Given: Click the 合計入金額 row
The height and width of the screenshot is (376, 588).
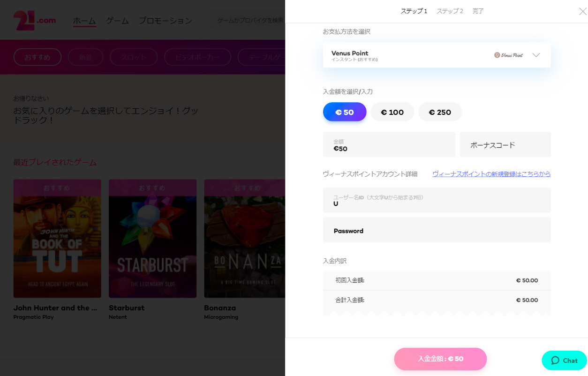Looking at the screenshot, I should [x=437, y=300].
